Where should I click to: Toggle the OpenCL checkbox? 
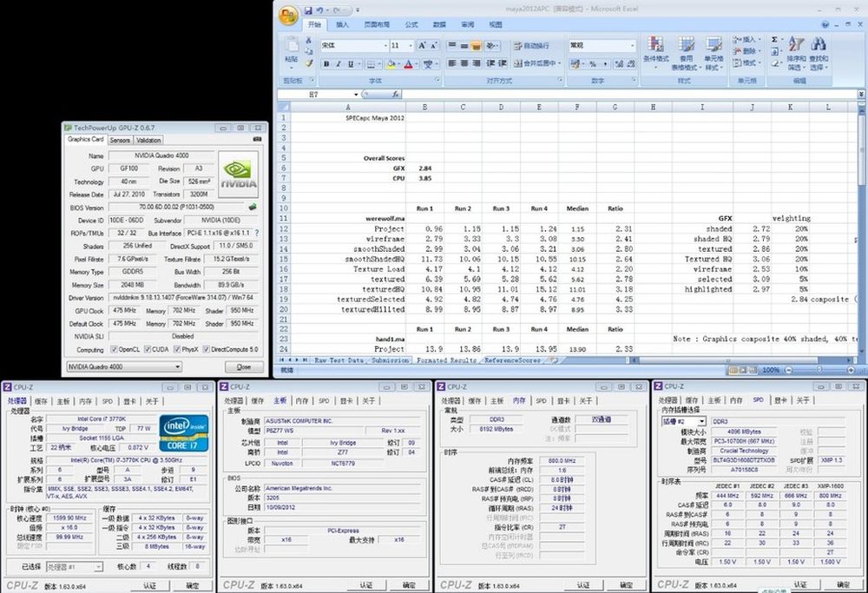click(114, 349)
